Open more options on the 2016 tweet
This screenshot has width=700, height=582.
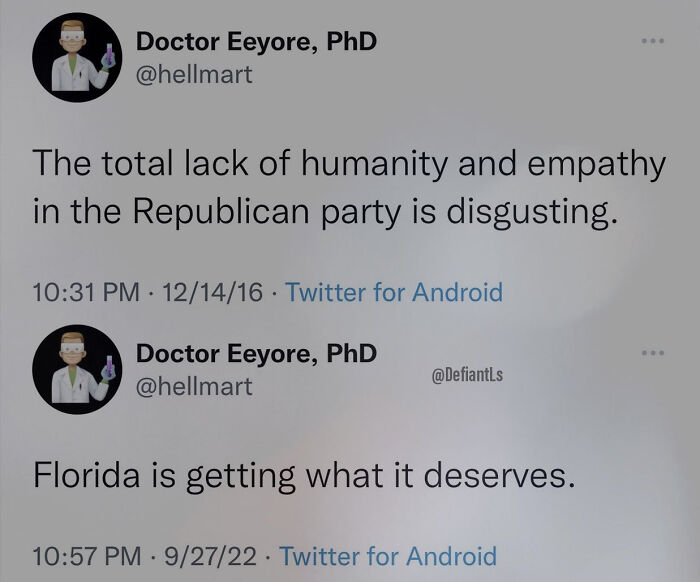653,42
